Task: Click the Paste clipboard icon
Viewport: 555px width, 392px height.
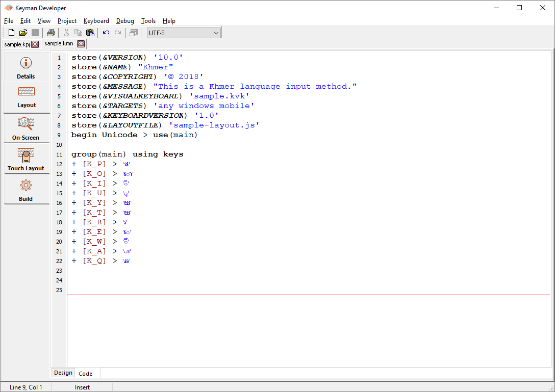Action: (x=90, y=33)
